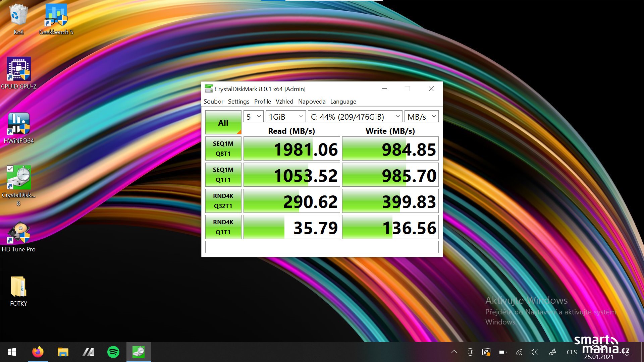644x362 pixels.
Task: Click the 1981.06 sequential read result
Action: click(x=292, y=148)
